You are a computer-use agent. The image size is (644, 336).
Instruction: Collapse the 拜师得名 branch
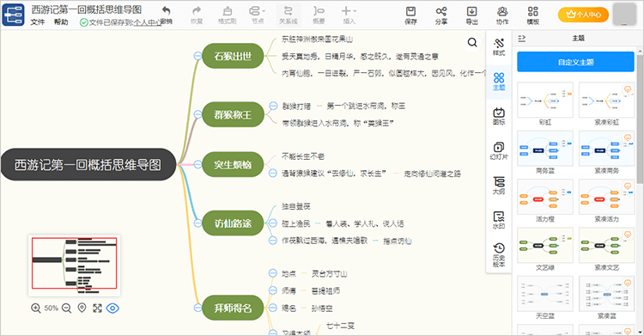pos(197,308)
